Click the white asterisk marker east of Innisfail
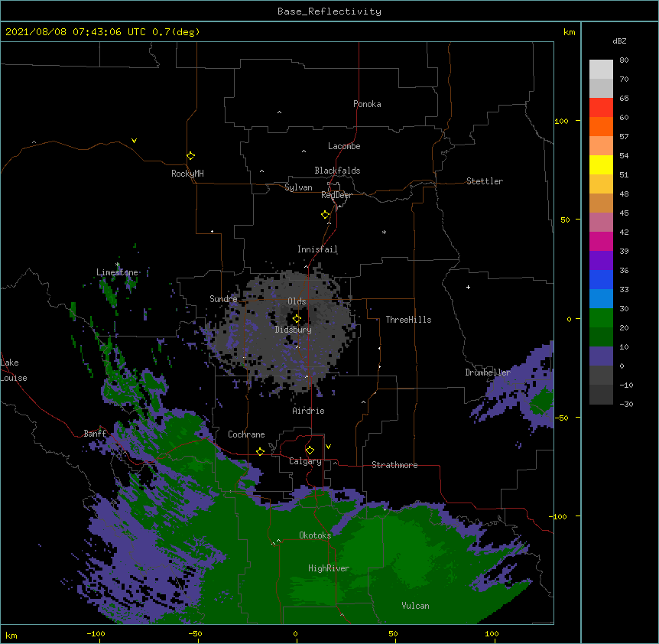Screen dimensions: 659x644 384,232
